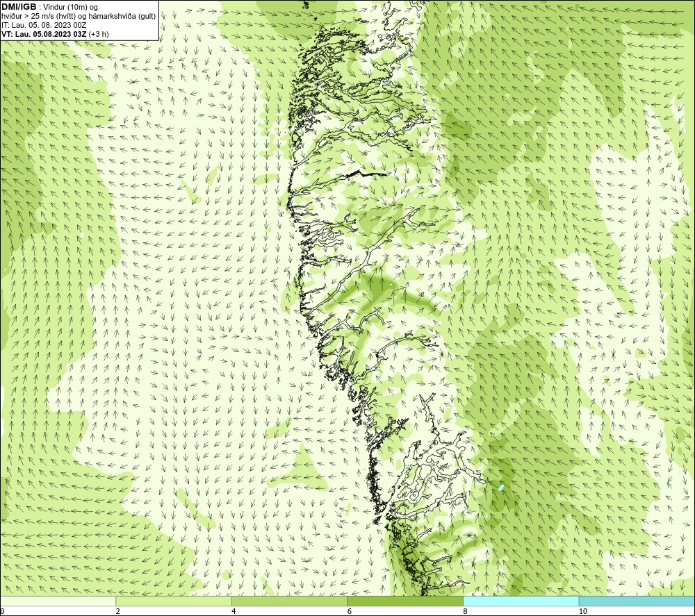Screen dimensions: 695x616
Task: Click the legend scale label 8
Action: click(x=466, y=612)
